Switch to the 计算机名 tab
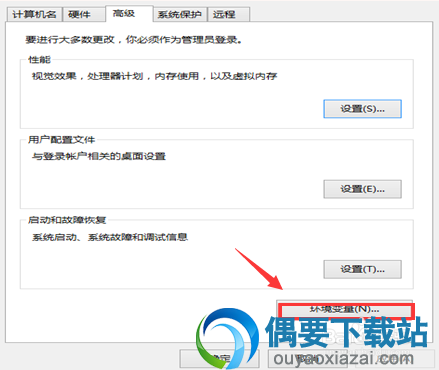The width and height of the screenshot is (439, 370). [x=34, y=15]
